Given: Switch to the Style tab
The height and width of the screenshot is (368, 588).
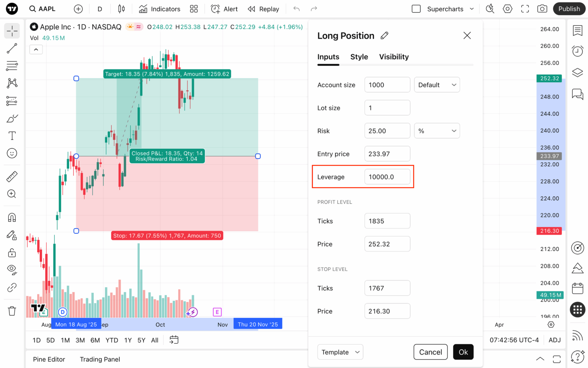Looking at the screenshot, I should click(359, 57).
